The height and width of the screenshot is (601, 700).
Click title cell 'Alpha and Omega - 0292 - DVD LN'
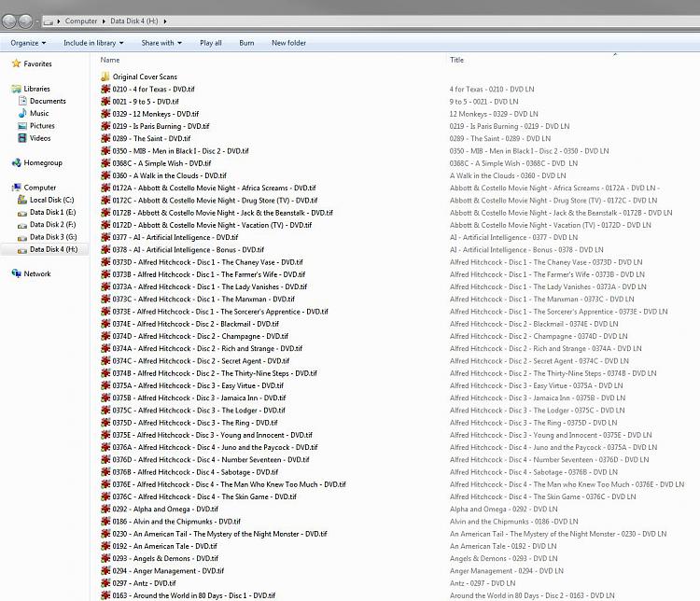point(504,509)
